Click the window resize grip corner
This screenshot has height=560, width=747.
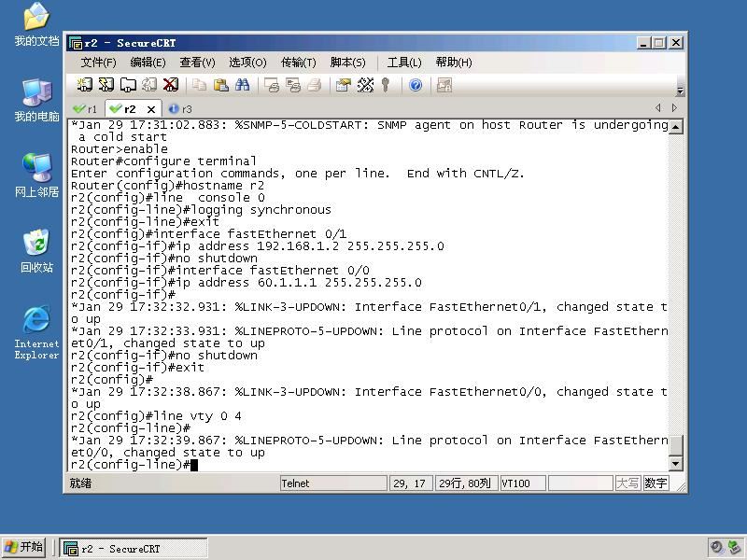682,486
